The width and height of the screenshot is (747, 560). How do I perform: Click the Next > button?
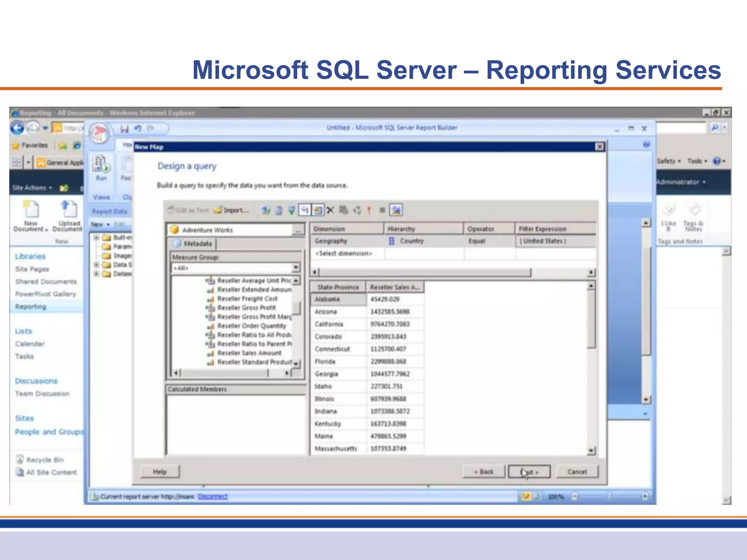click(529, 472)
